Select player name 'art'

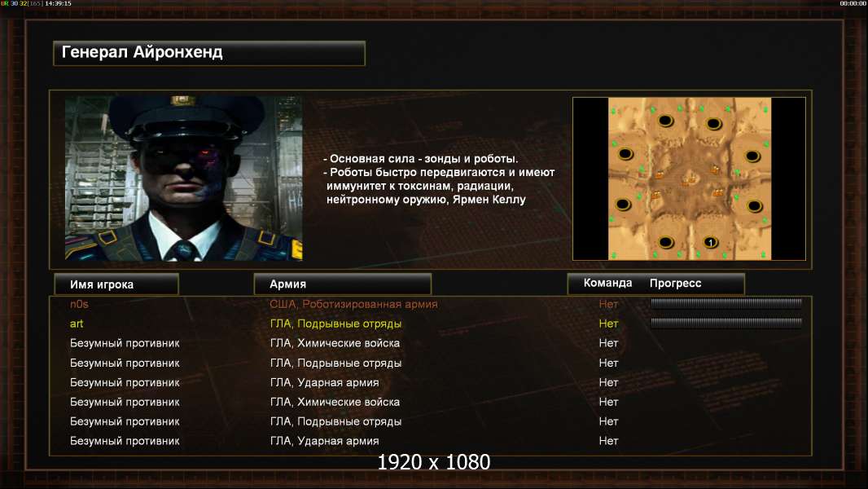pos(77,324)
